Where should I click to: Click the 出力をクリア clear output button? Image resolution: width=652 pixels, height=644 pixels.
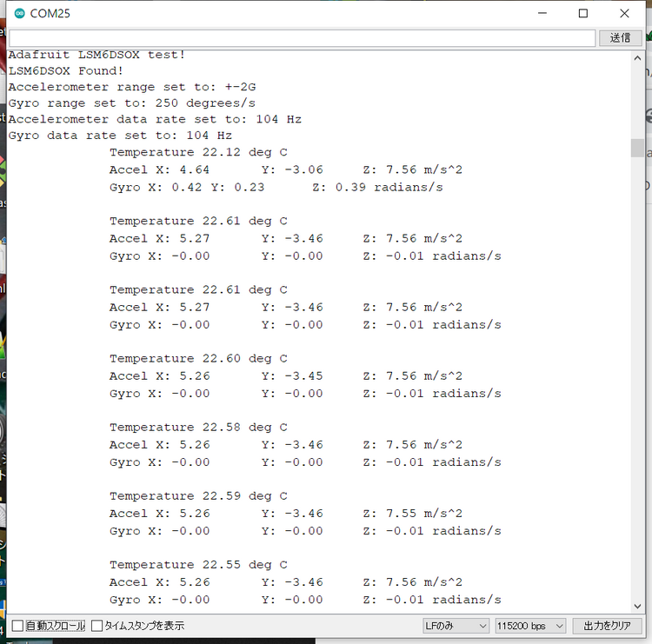[607, 626]
